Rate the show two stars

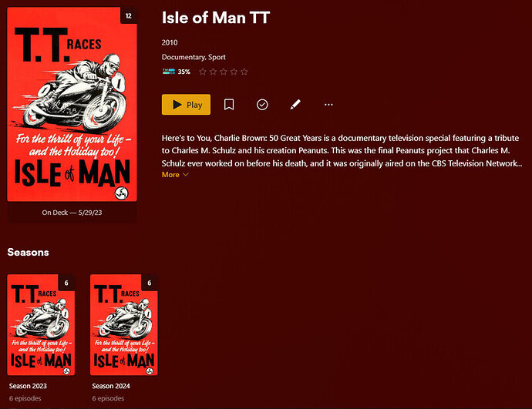[x=213, y=72]
